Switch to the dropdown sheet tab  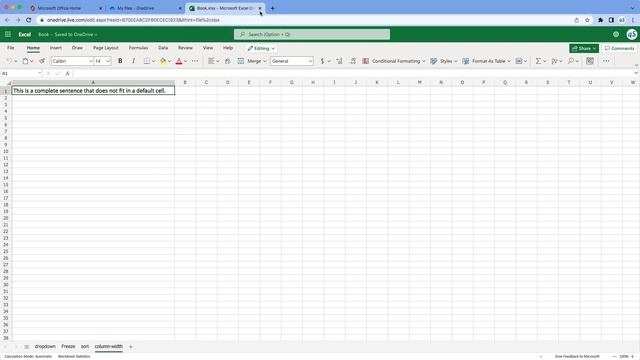[x=45, y=347]
